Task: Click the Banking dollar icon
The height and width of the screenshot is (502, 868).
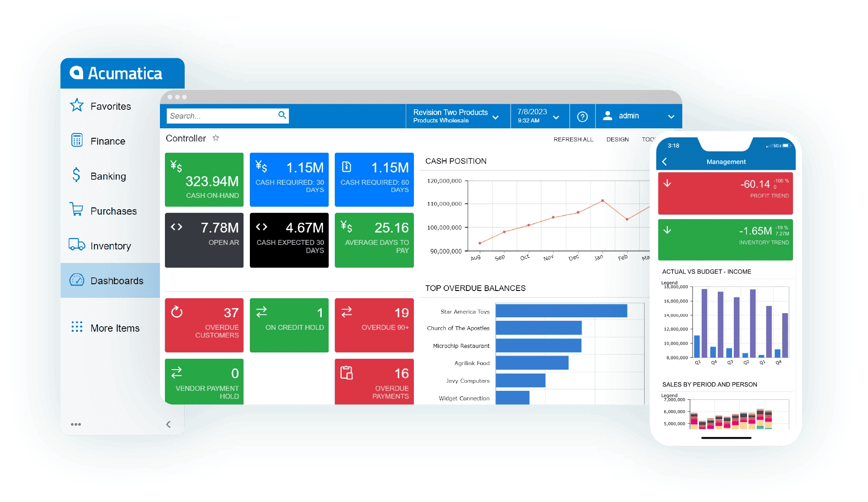Action: [76, 175]
